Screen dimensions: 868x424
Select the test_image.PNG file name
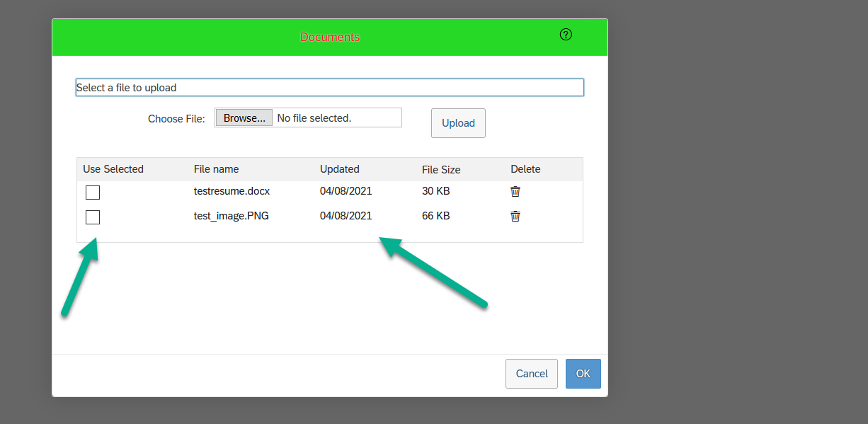coord(232,216)
